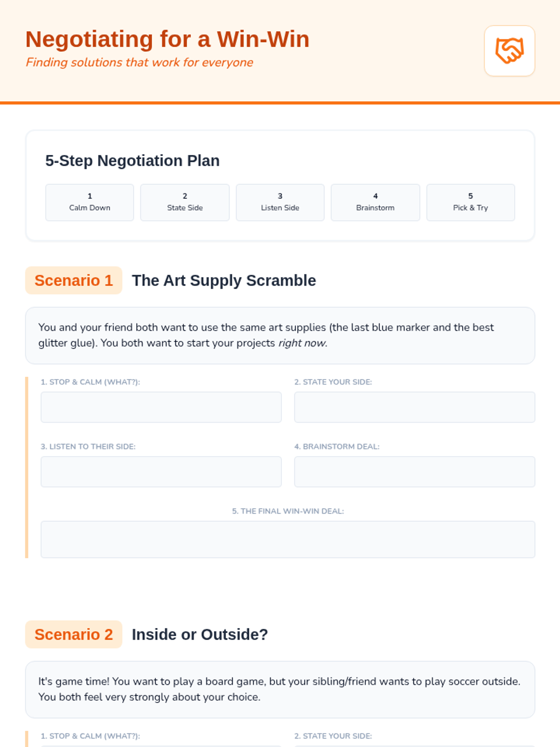This screenshot has width=560, height=747.
Task: Select the State Side step box
Action: tap(185, 202)
